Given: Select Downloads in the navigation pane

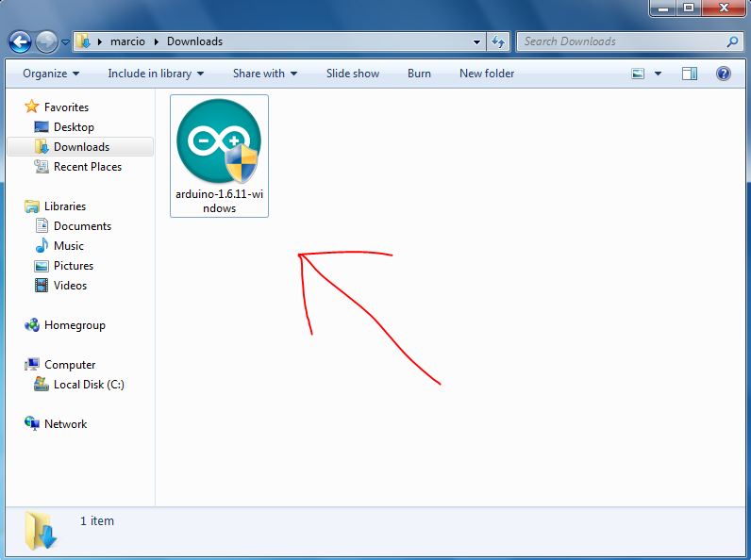Looking at the screenshot, I should pos(81,146).
